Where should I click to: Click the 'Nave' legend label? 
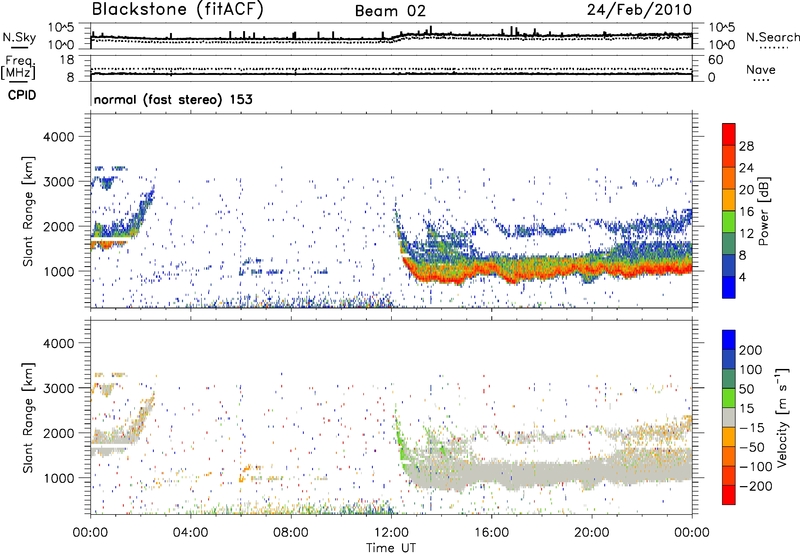coord(760,70)
